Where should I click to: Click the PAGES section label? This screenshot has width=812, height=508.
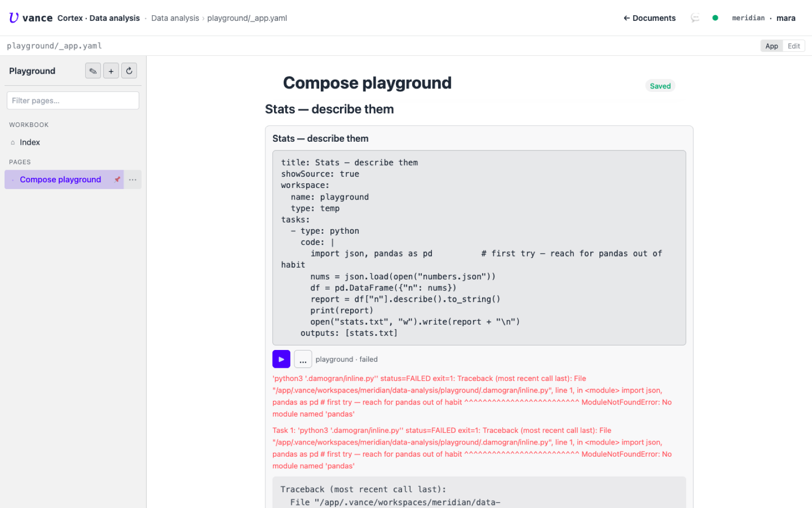click(20, 162)
